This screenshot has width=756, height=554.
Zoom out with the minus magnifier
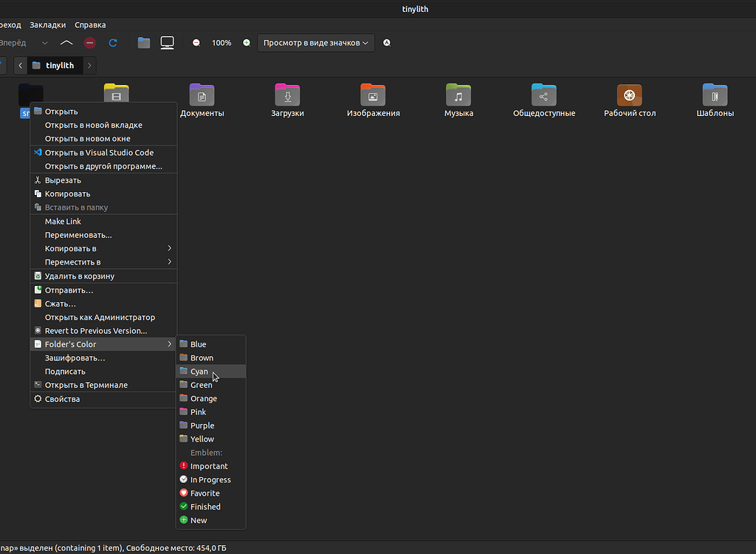coord(196,43)
